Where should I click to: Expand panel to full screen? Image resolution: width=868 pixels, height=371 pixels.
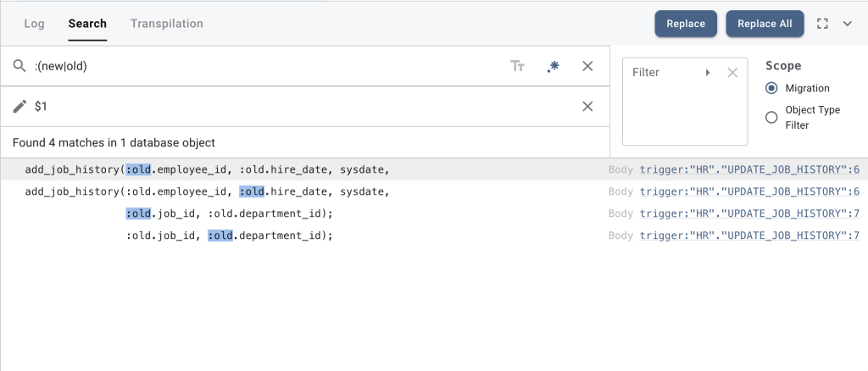click(x=822, y=24)
